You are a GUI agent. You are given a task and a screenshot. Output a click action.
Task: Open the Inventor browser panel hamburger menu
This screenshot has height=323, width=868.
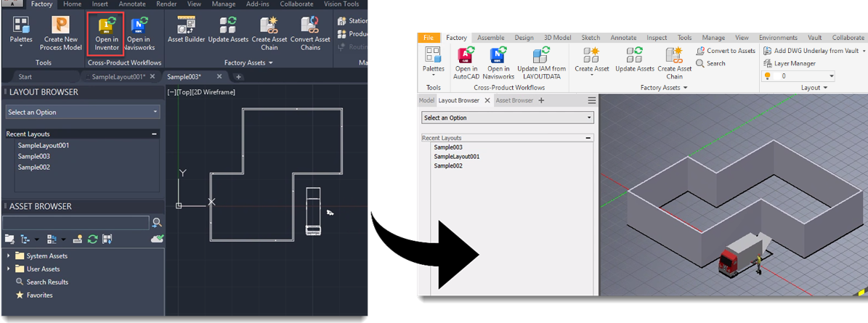click(592, 101)
